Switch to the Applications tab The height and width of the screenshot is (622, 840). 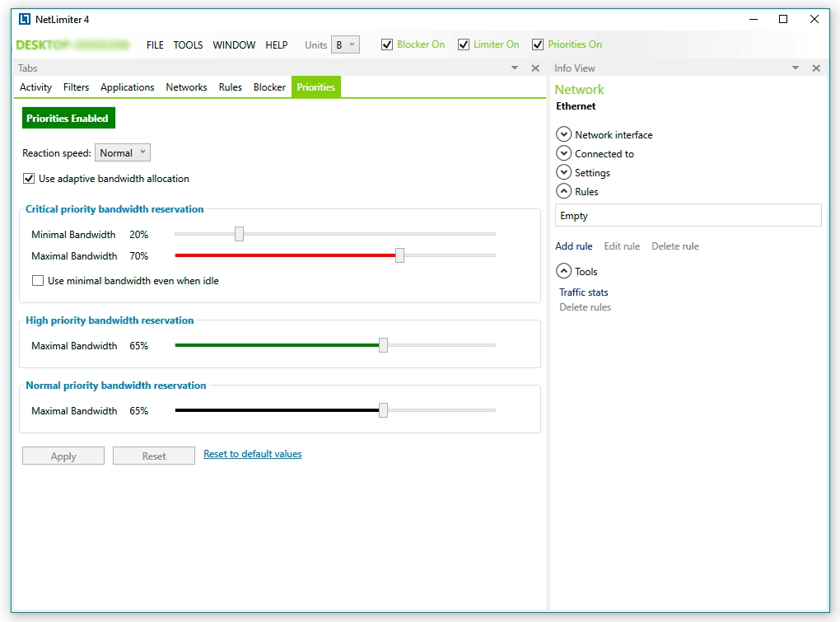pos(128,87)
